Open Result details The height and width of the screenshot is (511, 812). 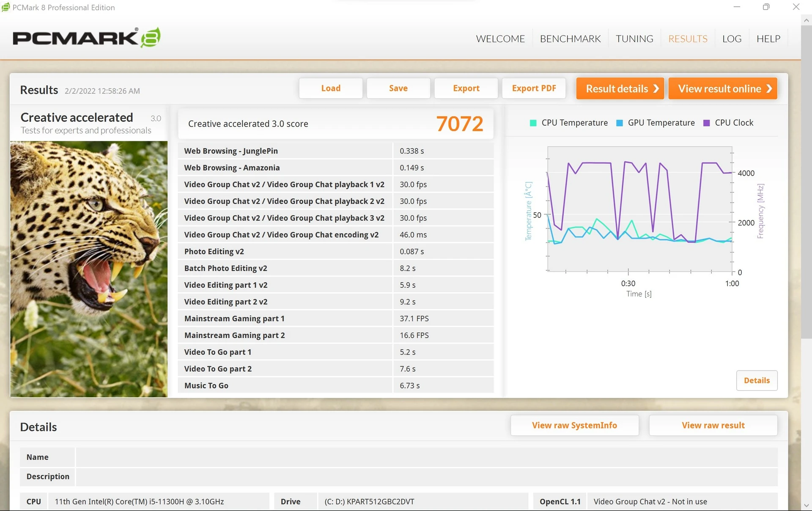620,88
